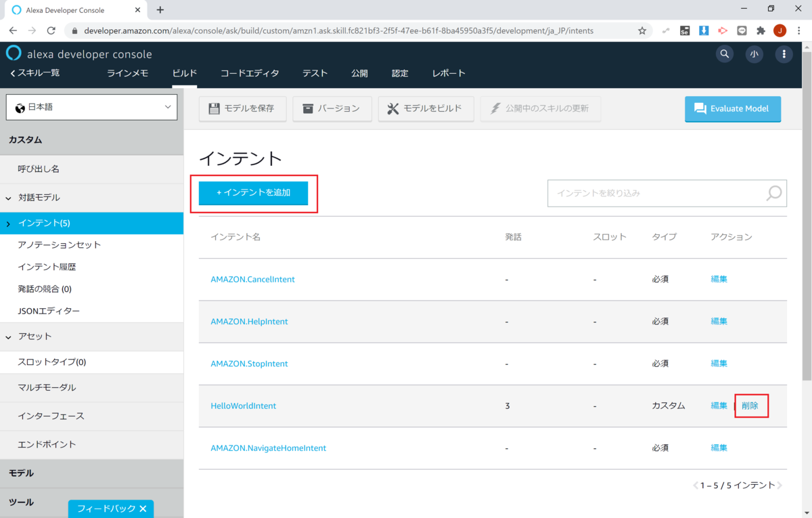The image size is (812, 518).
Task: Dismiss the フィードバック widget with X
Action: [143, 509]
